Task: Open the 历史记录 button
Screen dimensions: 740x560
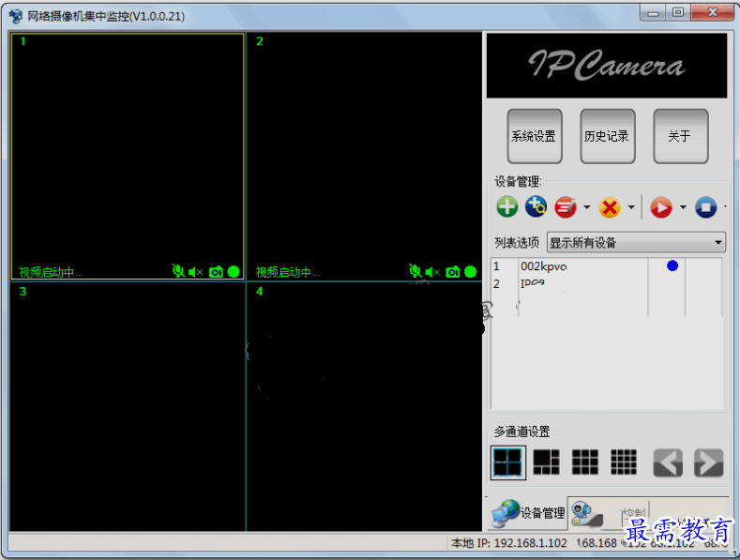Action: 608,136
